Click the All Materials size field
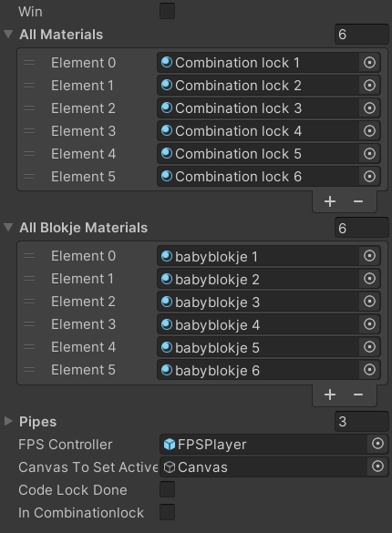392x533 pixels. coord(362,35)
